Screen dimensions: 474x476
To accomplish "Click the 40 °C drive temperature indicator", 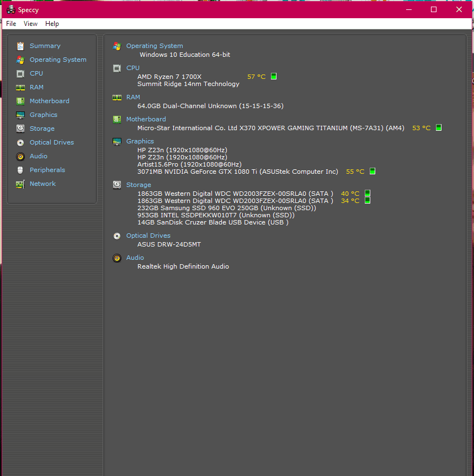I will click(368, 193).
